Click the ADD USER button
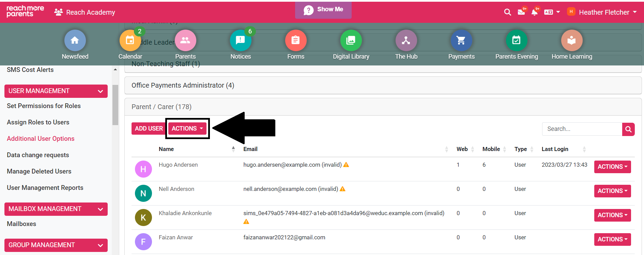644x255 pixels. (149, 129)
